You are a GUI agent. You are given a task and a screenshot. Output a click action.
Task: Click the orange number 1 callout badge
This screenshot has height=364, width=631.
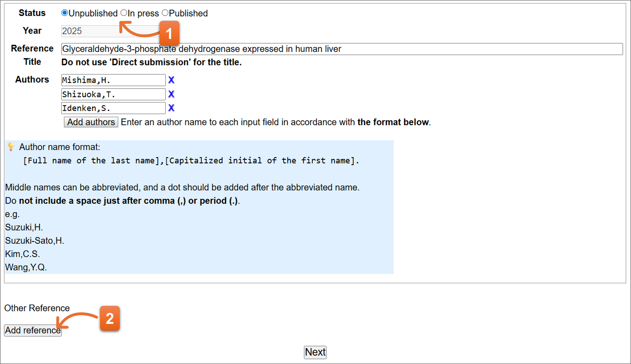coord(169,33)
